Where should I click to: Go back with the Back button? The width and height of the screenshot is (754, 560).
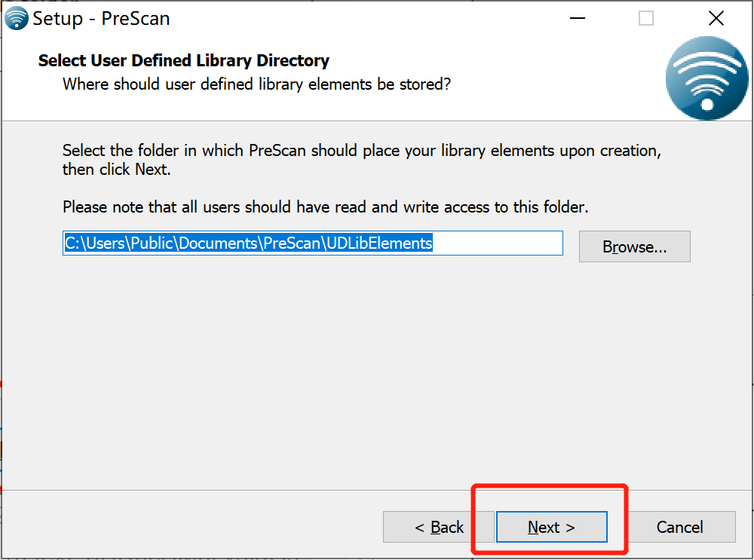tap(439, 527)
